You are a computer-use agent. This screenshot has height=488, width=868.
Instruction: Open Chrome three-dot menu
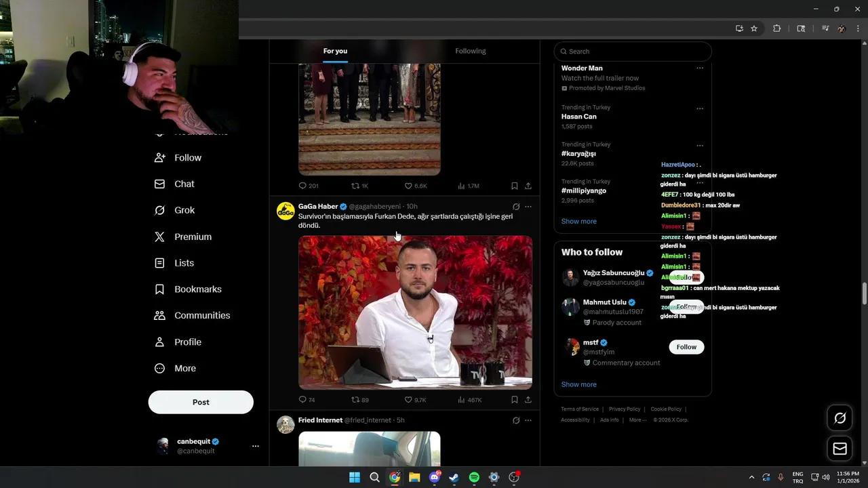pyautogui.click(x=859, y=28)
